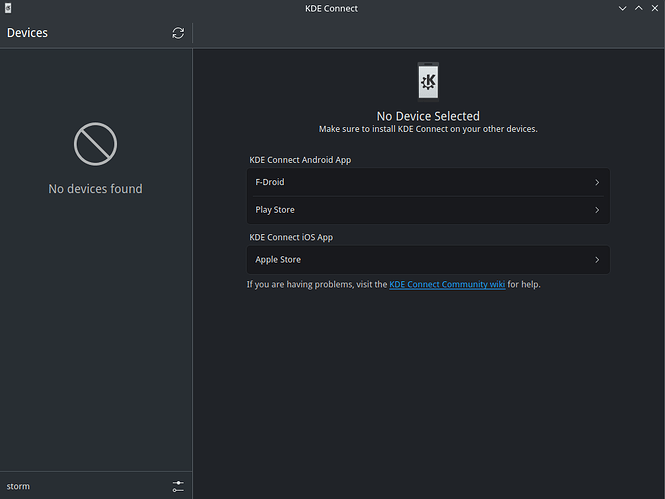Minimize the KDE Connect window

(622, 8)
